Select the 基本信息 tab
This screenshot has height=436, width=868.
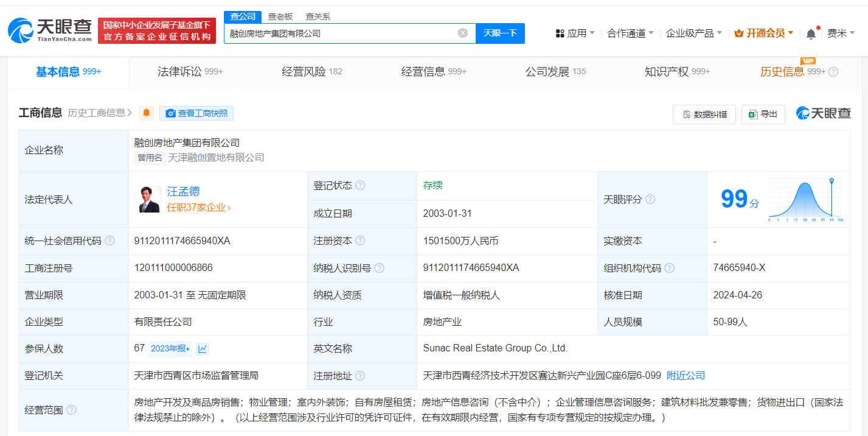pyautogui.click(x=68, y=72)
